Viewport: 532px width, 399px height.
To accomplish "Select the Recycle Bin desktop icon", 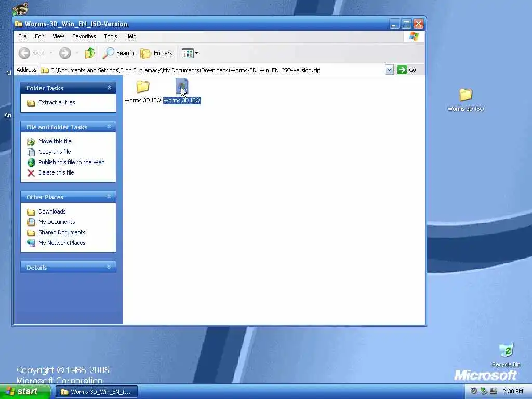I will point(506,355).
